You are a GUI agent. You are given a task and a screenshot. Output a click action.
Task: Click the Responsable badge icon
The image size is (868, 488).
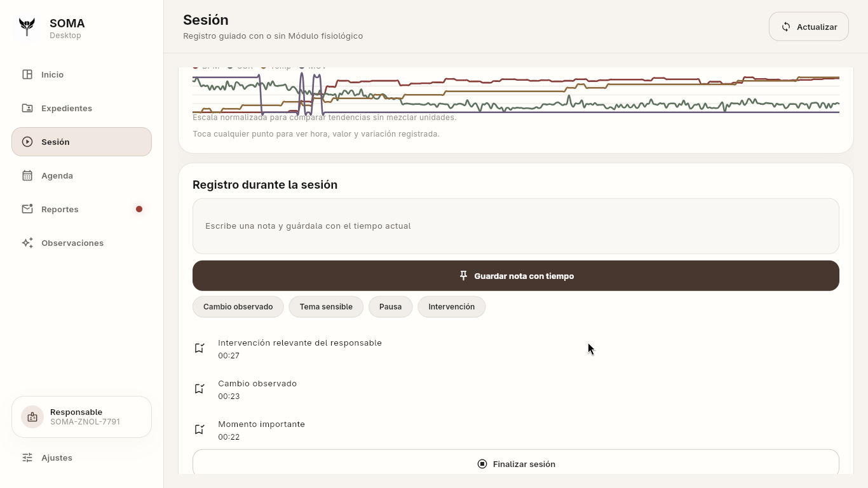point(32,417)
